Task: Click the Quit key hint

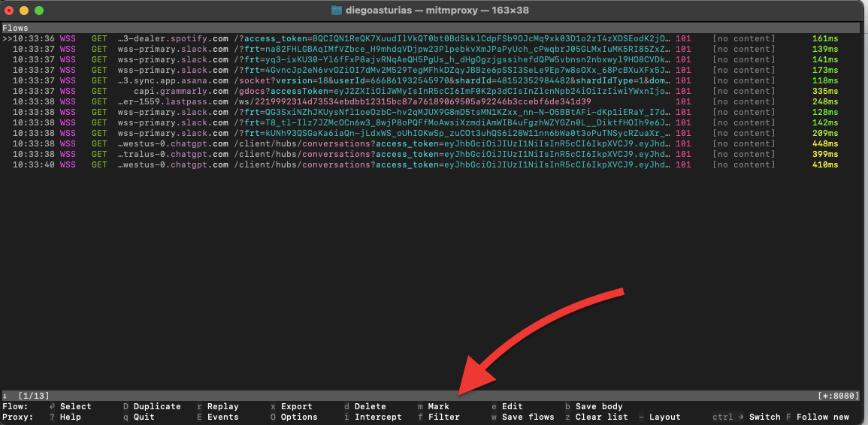Action: [x=138, y=417]
